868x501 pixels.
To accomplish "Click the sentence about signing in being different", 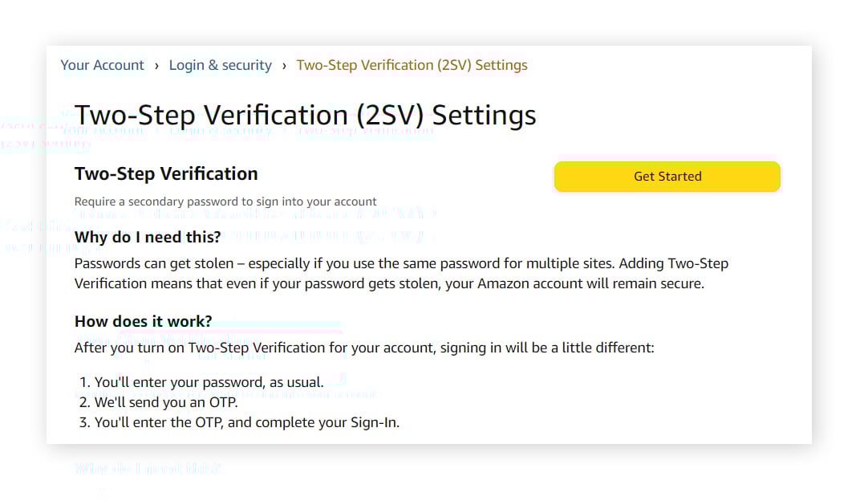I will click(x=364, y=347).
